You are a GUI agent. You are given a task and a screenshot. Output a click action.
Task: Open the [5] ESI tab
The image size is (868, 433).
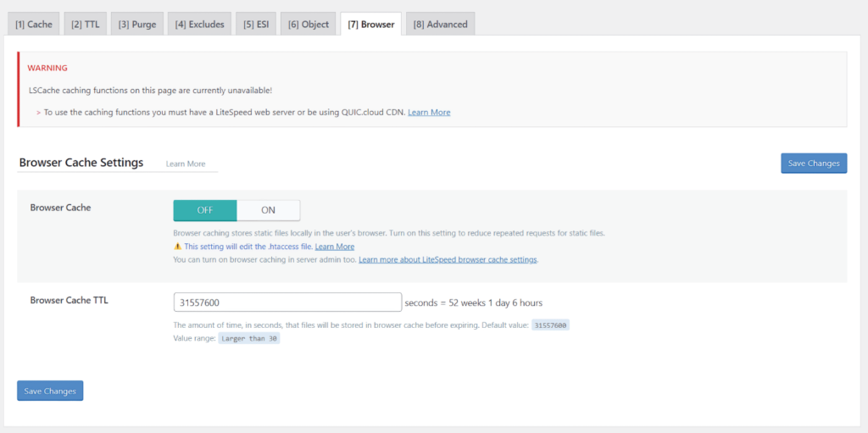point(255,25)
